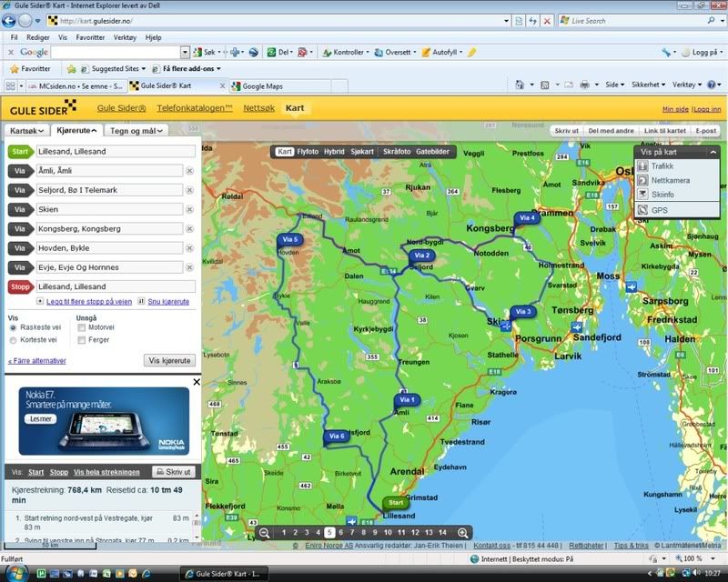Click the green Start marker at Lillesand
728x582 pixels.
coord(396,503)
